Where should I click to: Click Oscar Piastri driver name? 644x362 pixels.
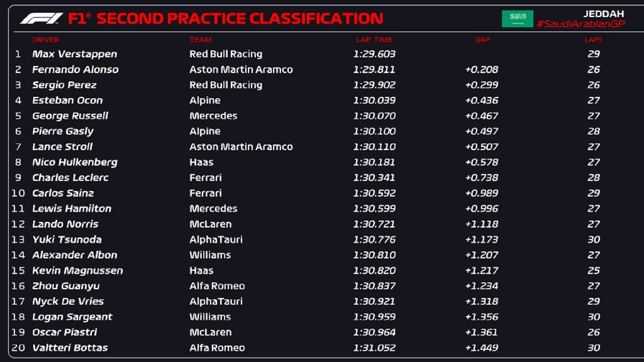65,332
